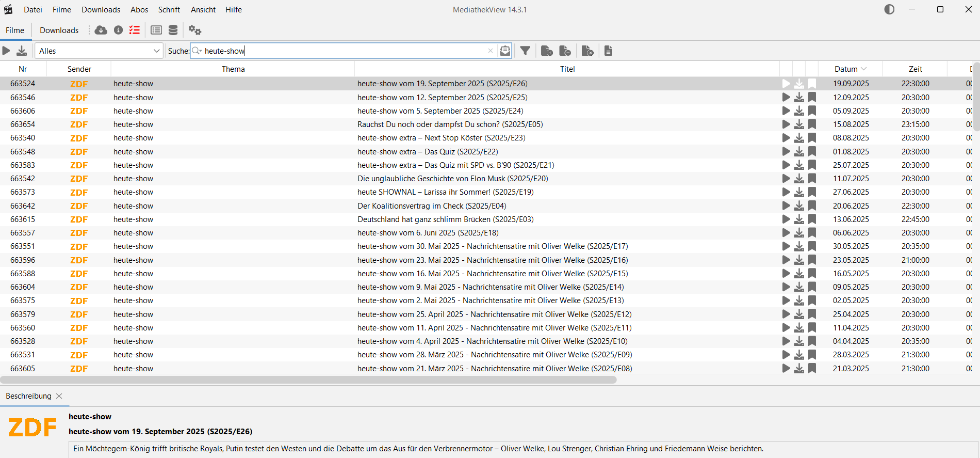
Task: Click the icon at the search field's right end
Action: tap(505, 51)
